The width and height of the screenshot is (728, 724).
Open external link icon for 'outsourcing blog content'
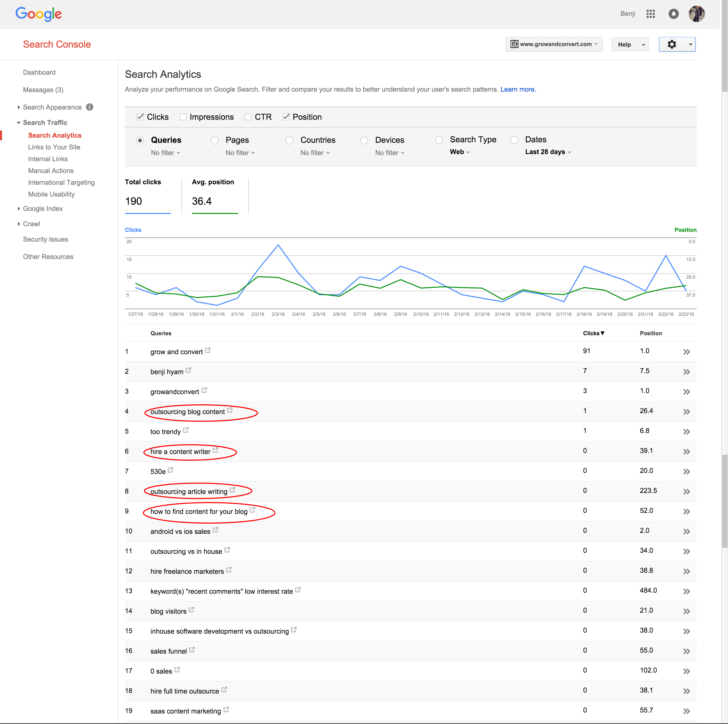(230, 410)
